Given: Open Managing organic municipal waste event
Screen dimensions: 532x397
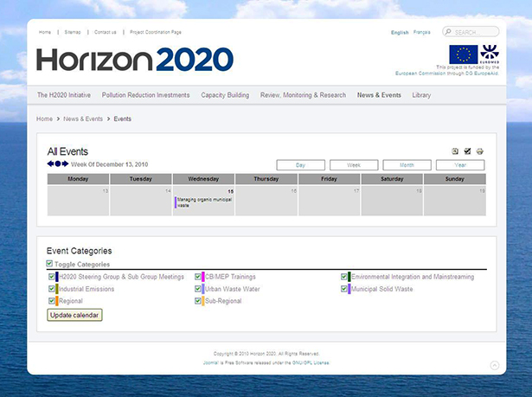Looking at the screenshot, I should pyautogui.click(x=204, y=202).
